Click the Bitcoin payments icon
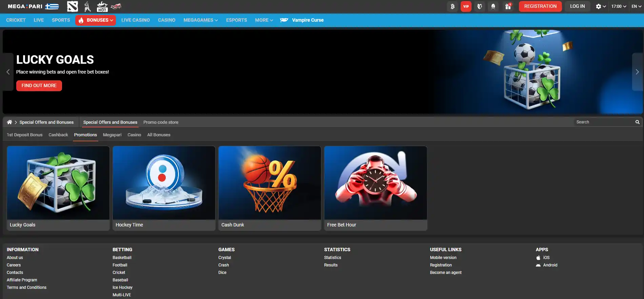Viewport: 644px width, 299px height. pyautogui.click(x=452, y=6)
